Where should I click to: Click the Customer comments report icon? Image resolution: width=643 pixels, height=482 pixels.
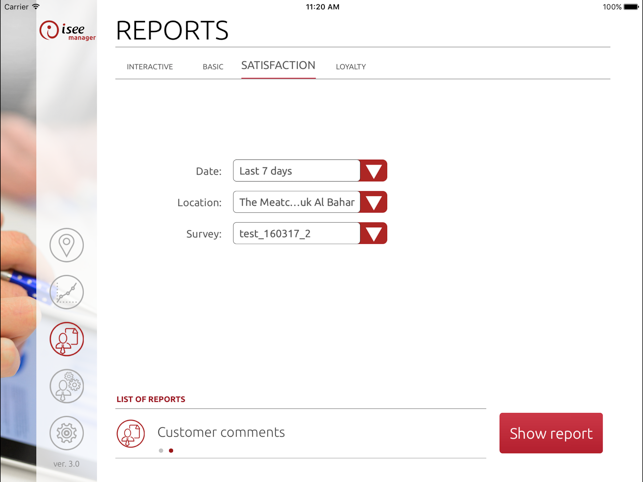pyautogui.click(x=130, y=433)
